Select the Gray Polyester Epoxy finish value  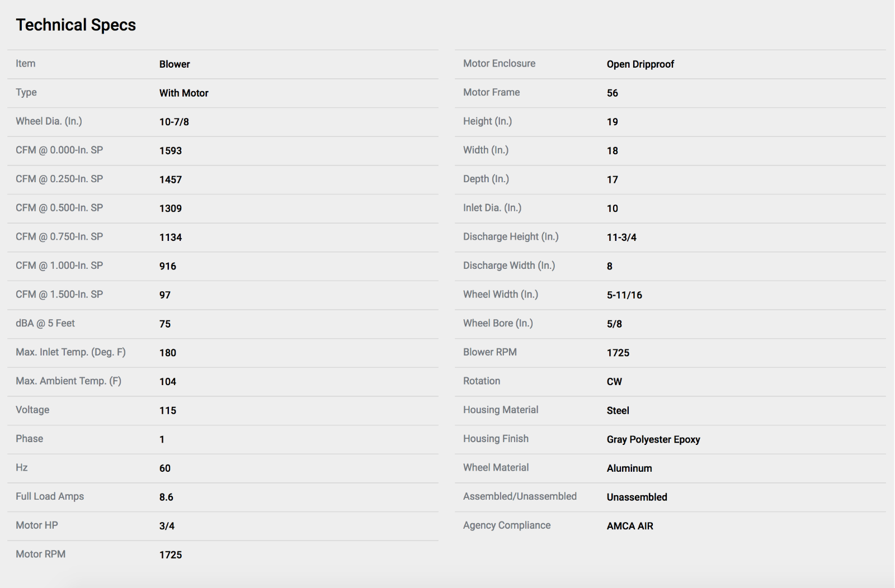click(x=653, y=440)
